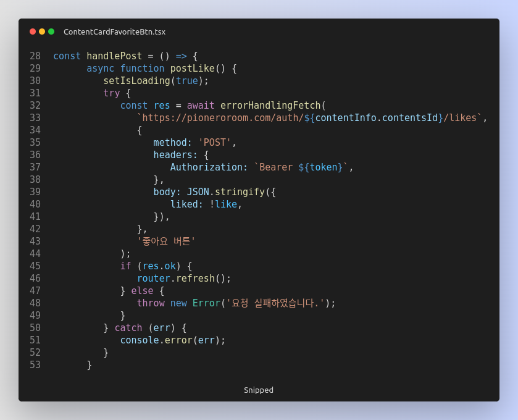Select the liked: !like expression on line 40
This screenshot has width=518, height=420.
click(x=206, y=204)
